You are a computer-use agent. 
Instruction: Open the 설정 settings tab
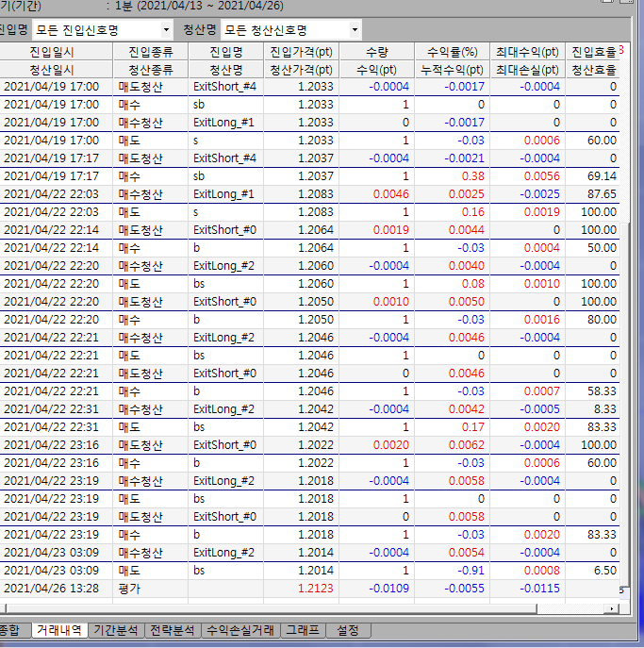pos(348,630)
